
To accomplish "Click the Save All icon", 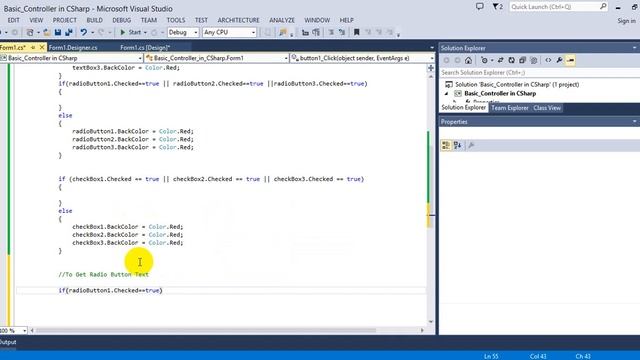I will [69, 32].
